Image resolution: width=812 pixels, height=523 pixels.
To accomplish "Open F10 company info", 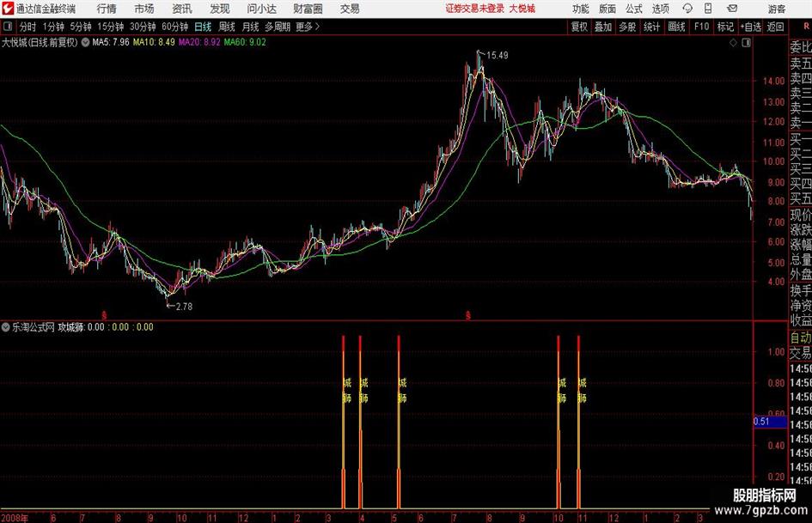I will 701,27.
